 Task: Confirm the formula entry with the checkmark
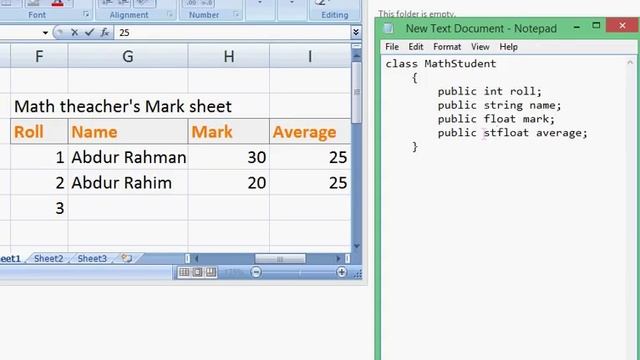(89, 32)
